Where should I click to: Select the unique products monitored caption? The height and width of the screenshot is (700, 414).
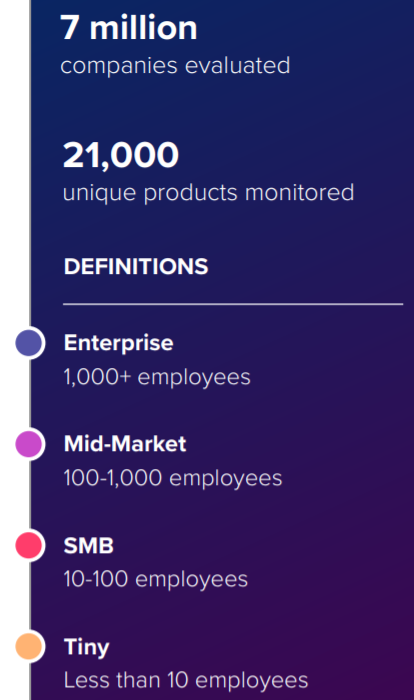(x=209, y=193)
